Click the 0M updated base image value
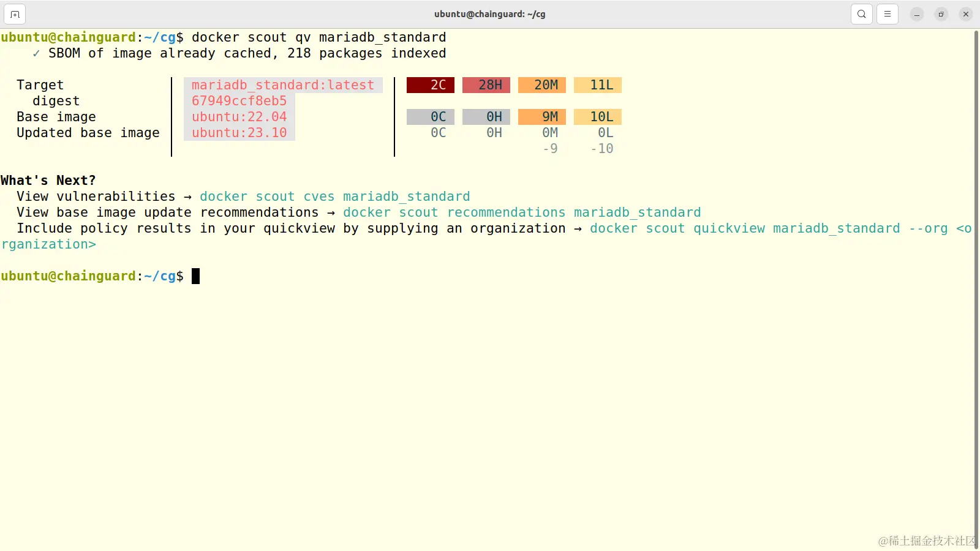The height and width of the screenshot is (551, 980). coord(550,133)
